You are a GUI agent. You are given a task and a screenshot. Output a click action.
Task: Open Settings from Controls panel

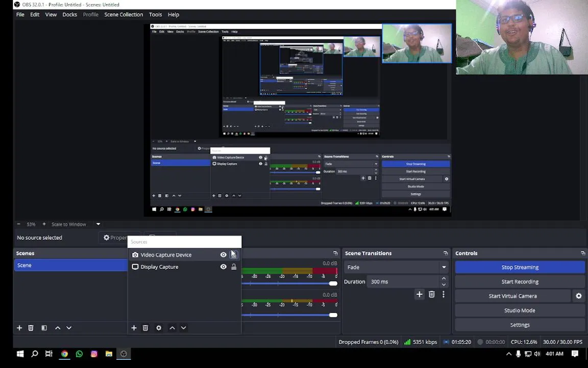pyautogui.click(x=520, y=325)
